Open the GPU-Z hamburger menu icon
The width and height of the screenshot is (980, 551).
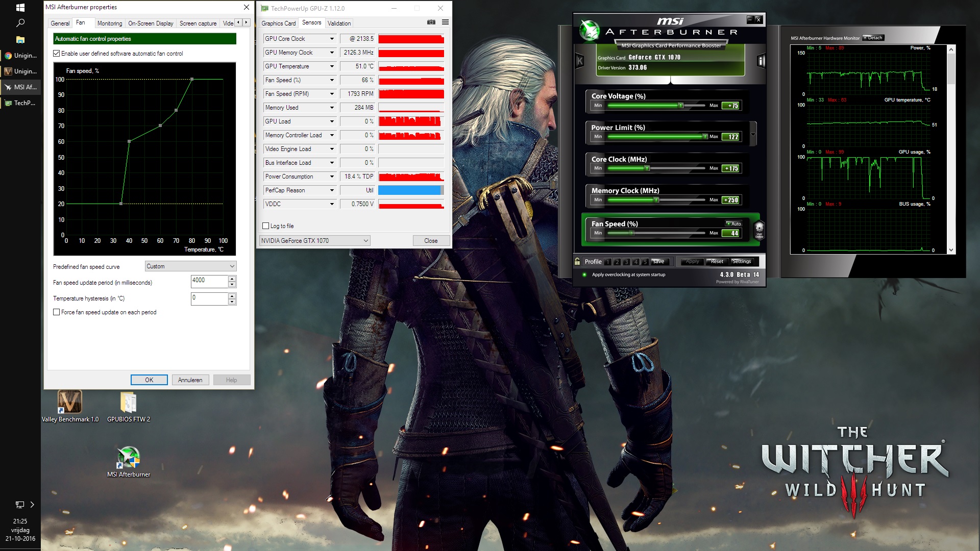[x=445, y=22]
